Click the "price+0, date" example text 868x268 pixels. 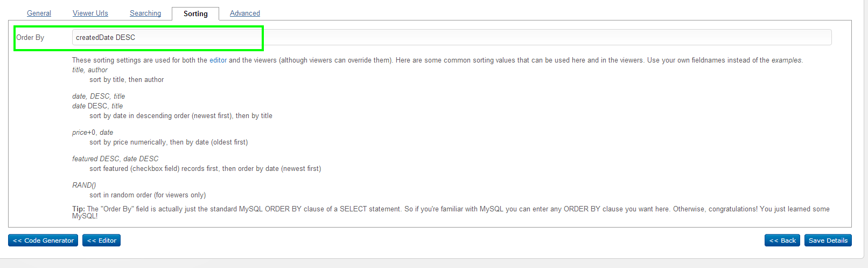[93, 133]
